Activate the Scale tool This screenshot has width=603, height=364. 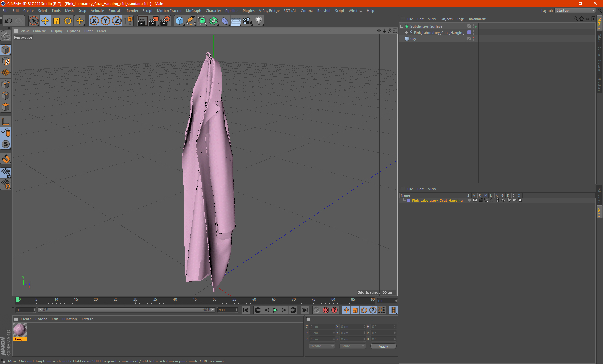57,21
